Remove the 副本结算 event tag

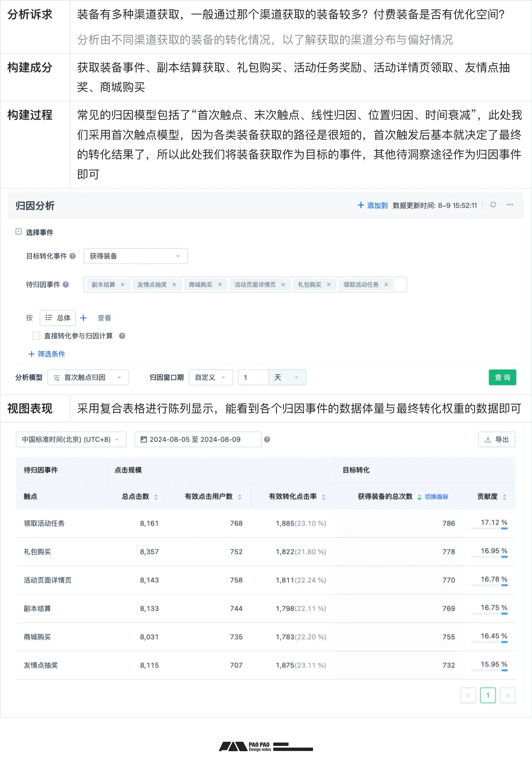tap(123, 285)
